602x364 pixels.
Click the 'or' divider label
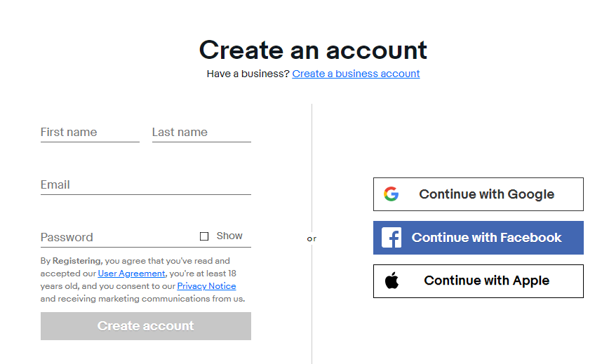(312, 239)
